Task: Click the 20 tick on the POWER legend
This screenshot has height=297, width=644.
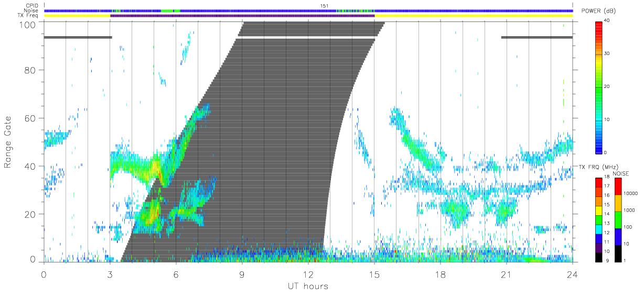Action: coord(607,86)
